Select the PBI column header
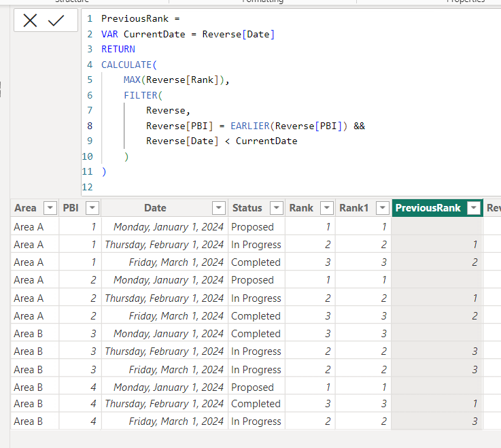This screenshot has height=448, width=501. [x=71, y=208]
